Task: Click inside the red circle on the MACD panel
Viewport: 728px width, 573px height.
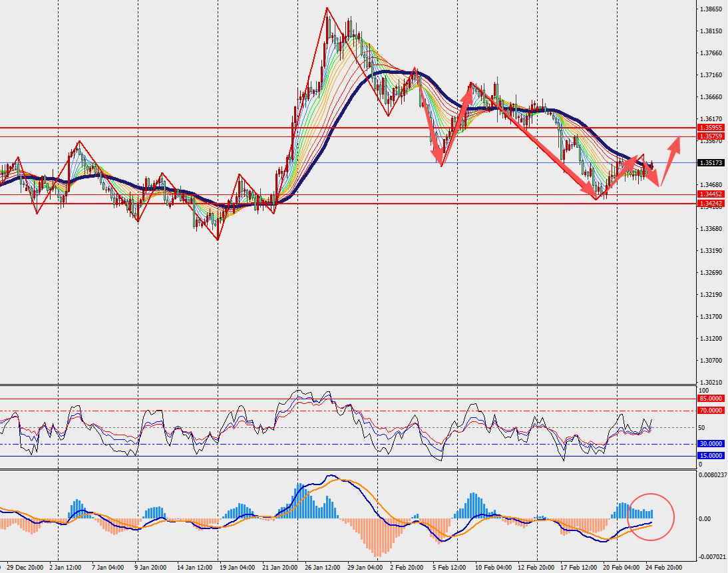Action: [651, 516]
